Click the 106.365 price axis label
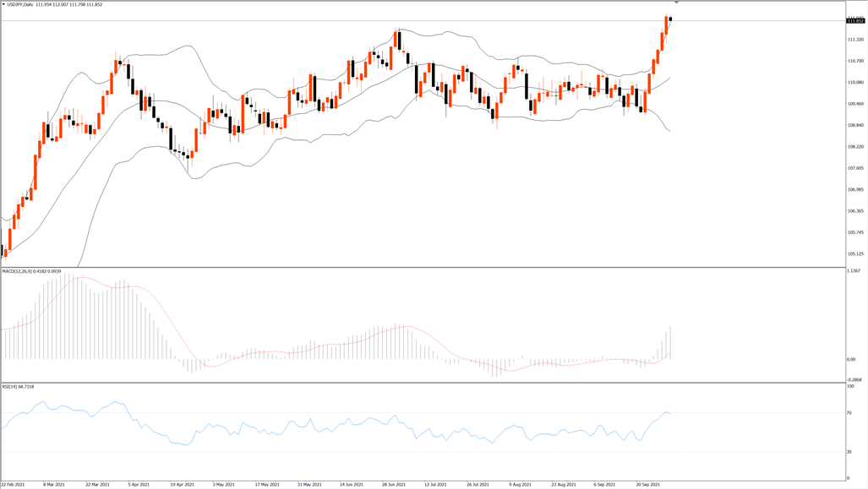The height and width of the screenshot is (489, 868). coord(855,211)
